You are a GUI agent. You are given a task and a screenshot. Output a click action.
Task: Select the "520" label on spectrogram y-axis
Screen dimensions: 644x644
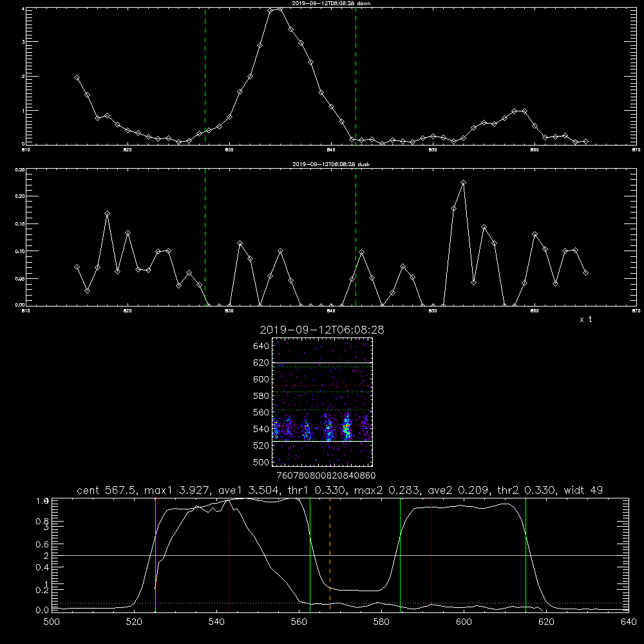261,446
